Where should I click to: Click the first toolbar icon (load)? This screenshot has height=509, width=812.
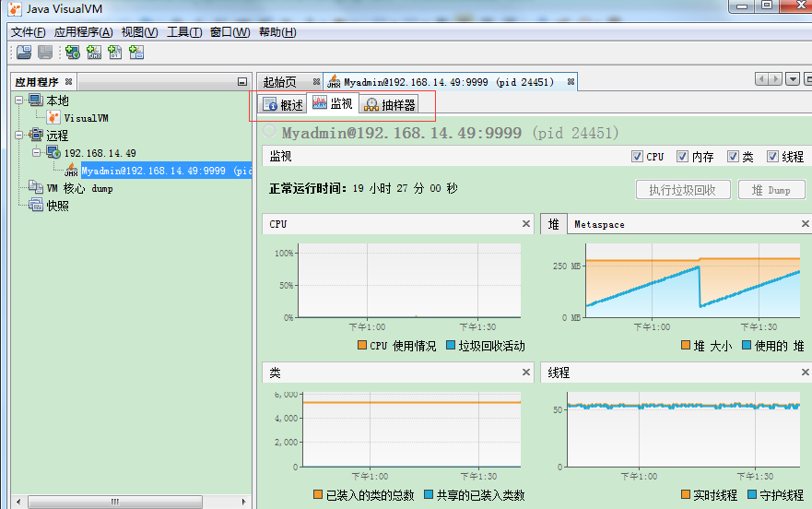[24, 53]
